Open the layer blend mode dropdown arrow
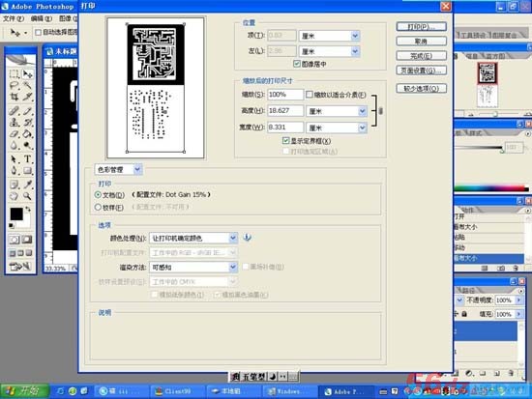Screen dimensions: 532x399 [x=459, y=300]
